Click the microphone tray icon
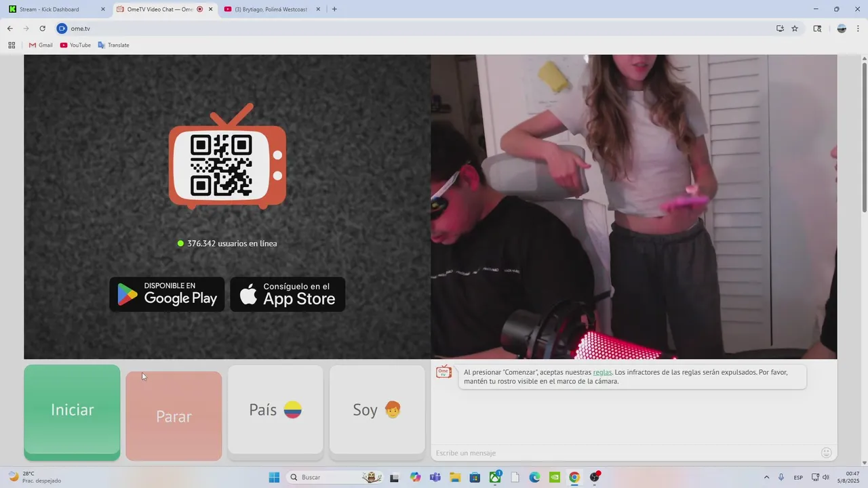Image resolution: width=868 pixels, height=488 pixels. pyautogui.click(x=781, y=477)
